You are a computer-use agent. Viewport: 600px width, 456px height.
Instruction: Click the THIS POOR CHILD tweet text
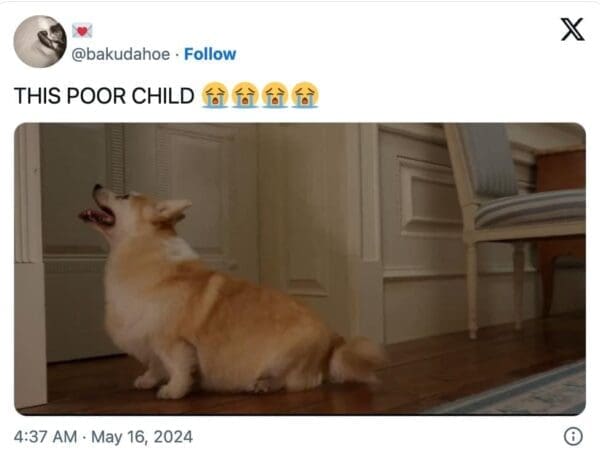pyautogui.click(x=104, y=96)
